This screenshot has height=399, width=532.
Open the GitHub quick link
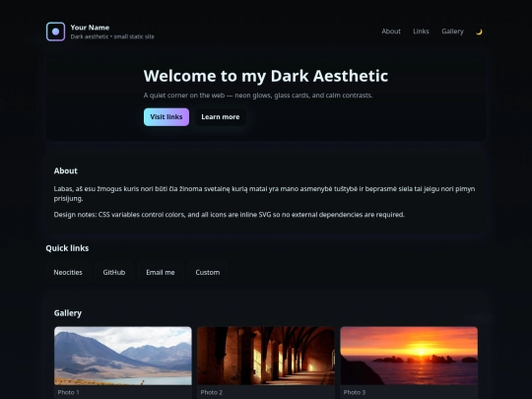click(114, 273)
